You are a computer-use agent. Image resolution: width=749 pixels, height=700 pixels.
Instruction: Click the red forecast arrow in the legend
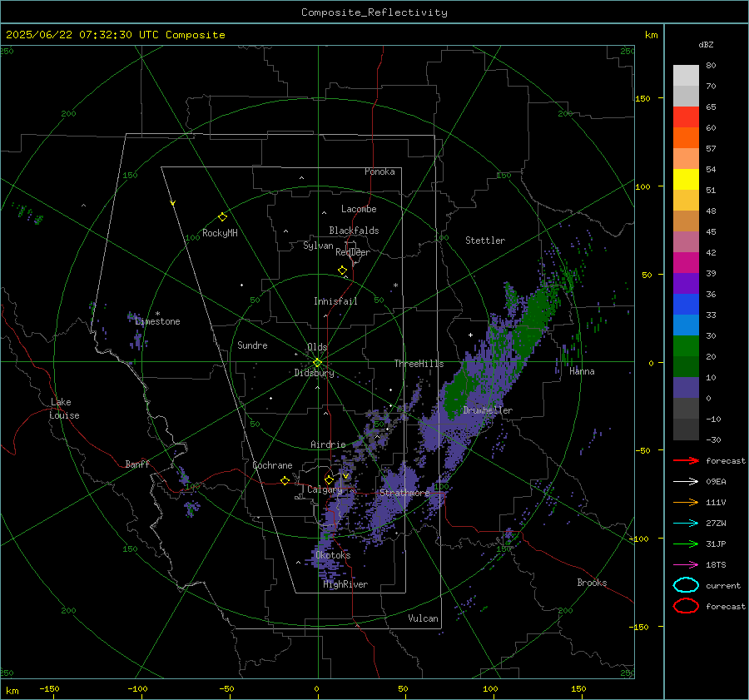tap(686, 460)
